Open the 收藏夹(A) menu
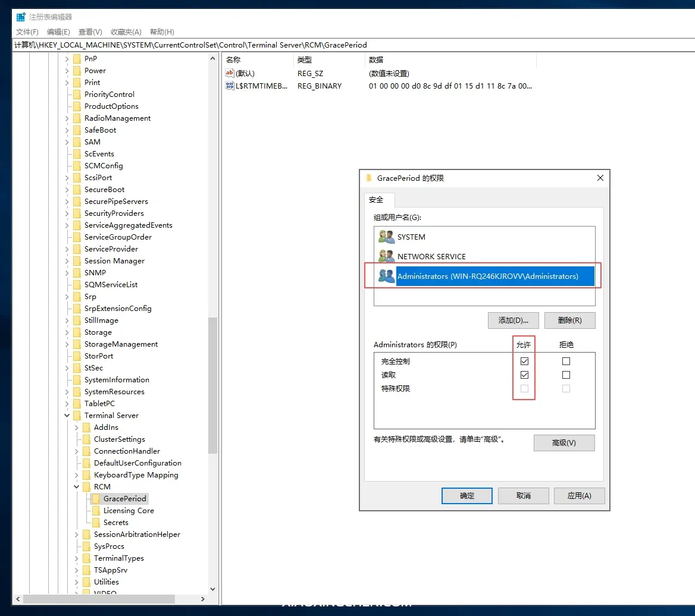 [126, 32]
